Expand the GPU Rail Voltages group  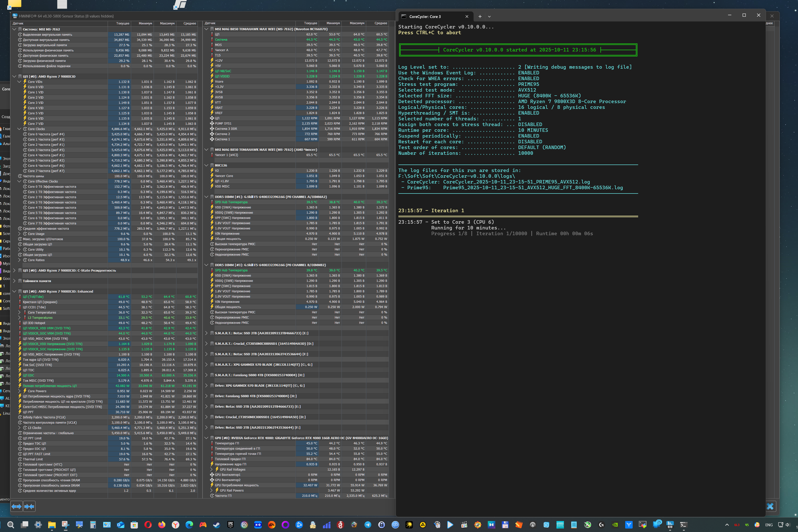point(212,470)
